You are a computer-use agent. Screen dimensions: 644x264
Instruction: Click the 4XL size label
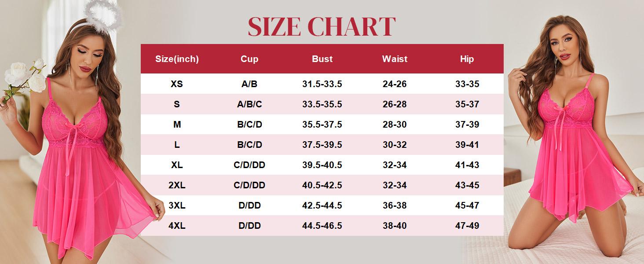click(177, 226)
